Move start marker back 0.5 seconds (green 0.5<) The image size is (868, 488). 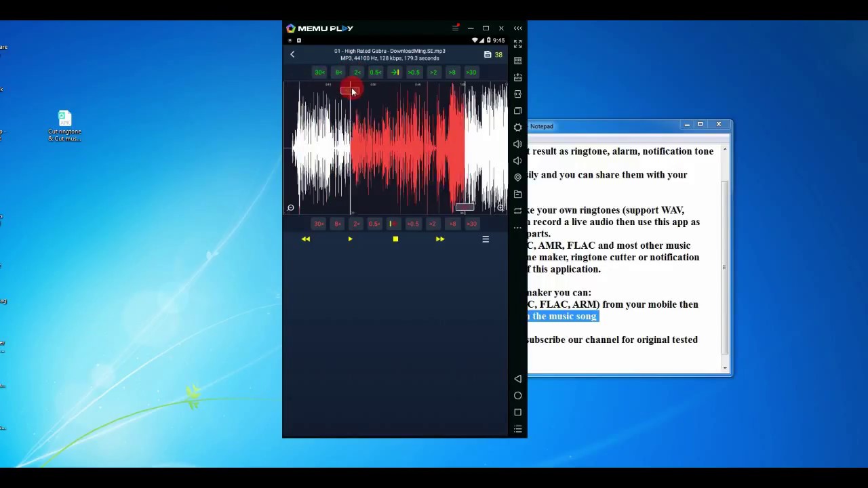(375, 73)
